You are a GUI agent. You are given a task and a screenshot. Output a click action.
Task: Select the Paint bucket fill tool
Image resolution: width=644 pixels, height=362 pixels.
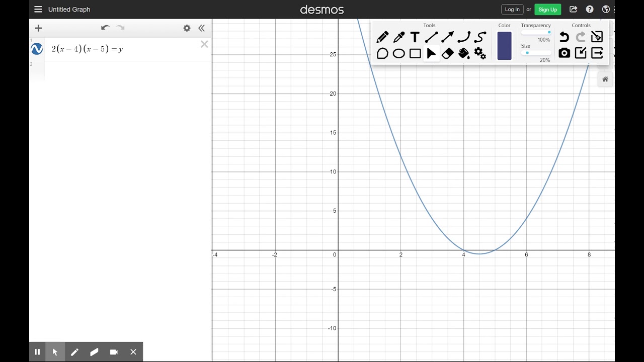coord(464,53)
